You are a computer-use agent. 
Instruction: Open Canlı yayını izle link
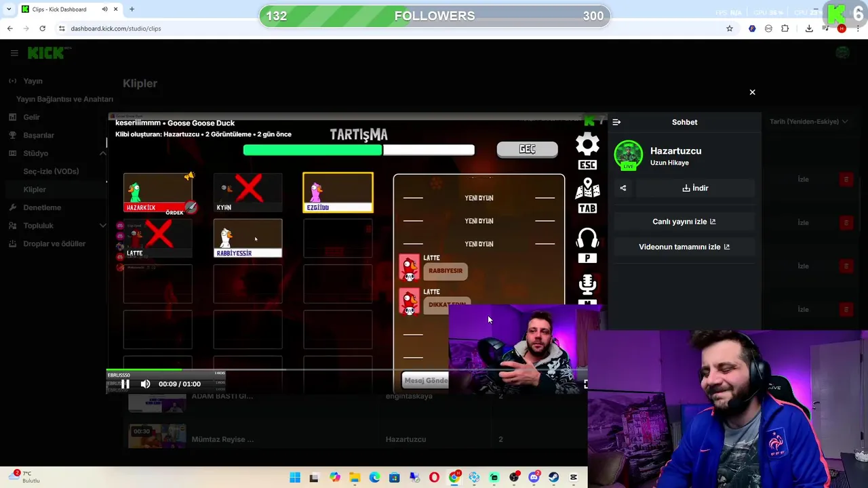pos(684,222)
